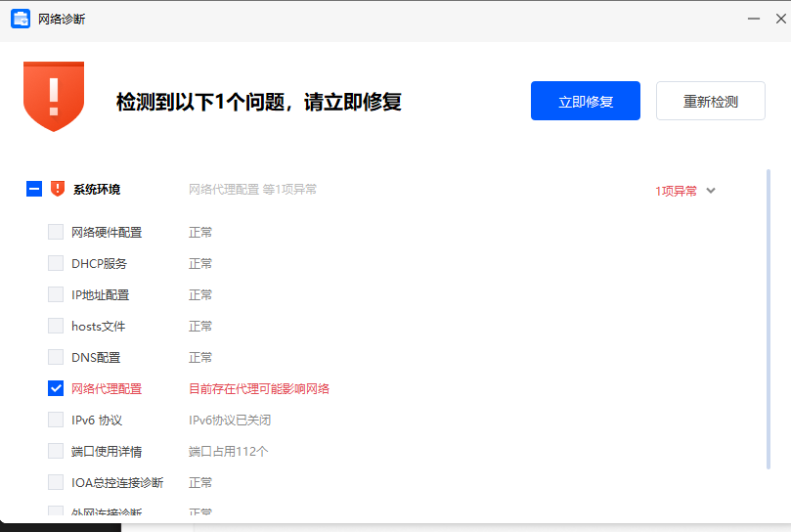Check the 网络硬件配置 checkbox
Viewport: 791px width, 532px height.
(x=56, y=232)
